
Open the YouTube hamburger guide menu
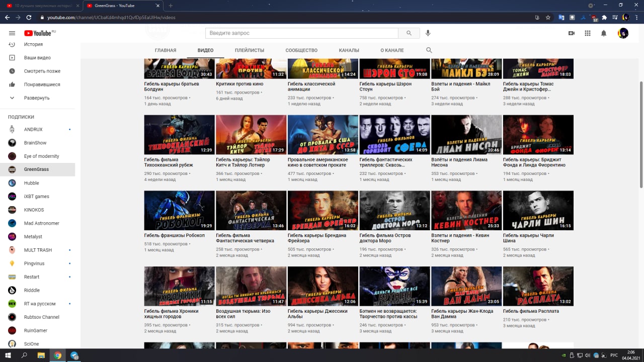coord(12,33)
